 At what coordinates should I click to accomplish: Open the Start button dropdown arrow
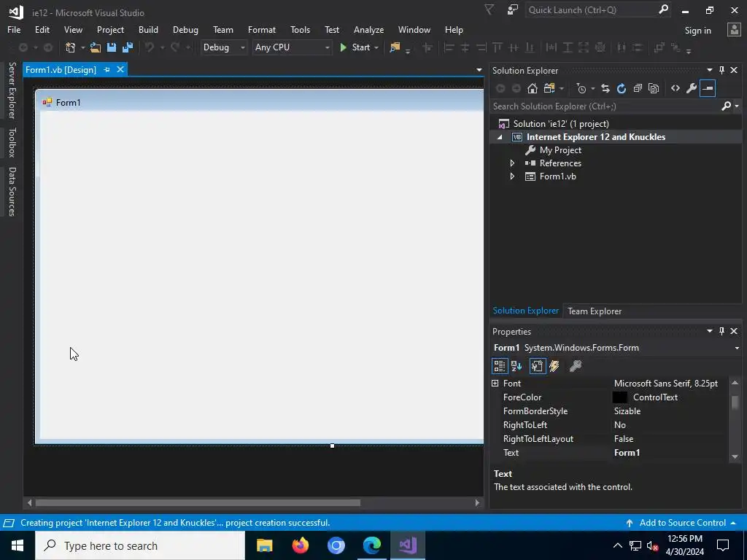(x=376, y=47)
